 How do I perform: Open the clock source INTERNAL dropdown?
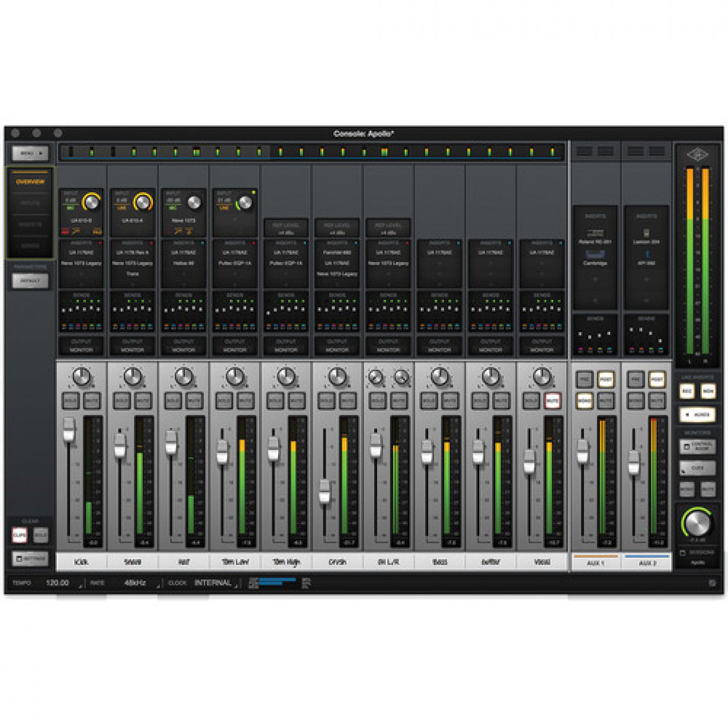tap(213, 583)
